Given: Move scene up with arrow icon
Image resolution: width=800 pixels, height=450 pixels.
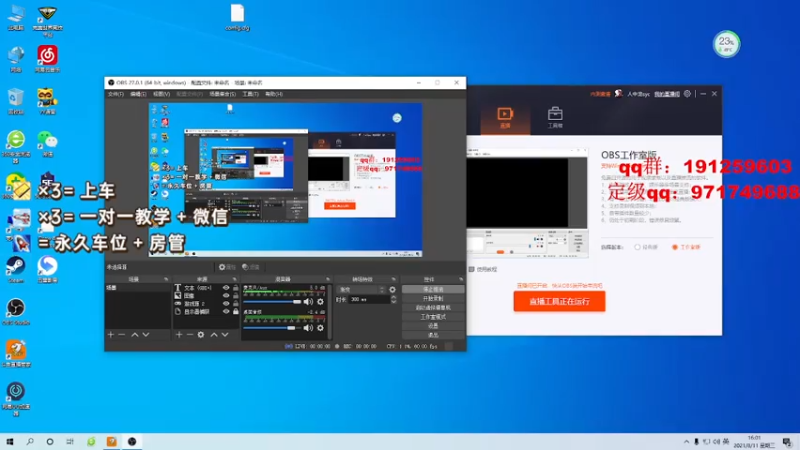Looking at the screenshot, I should point(135,335).
